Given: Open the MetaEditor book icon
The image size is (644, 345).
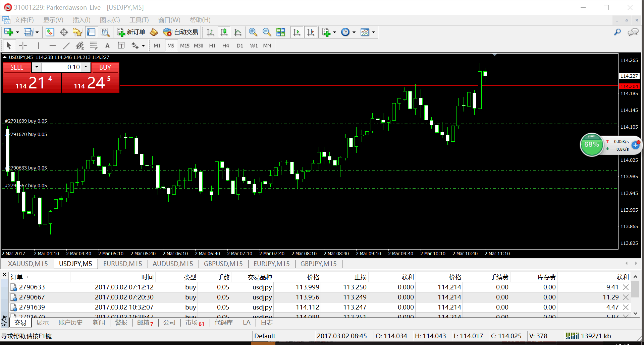Looking at the screenshot, I should [x=154, y=32].
